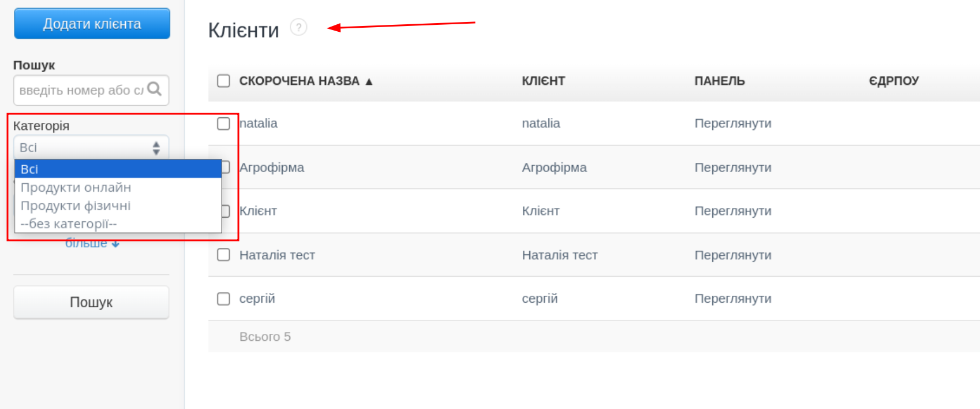The image size is (980, 409).
Task: Toggle the select-all checkbox in table header
Action: (x=223, y=81)
